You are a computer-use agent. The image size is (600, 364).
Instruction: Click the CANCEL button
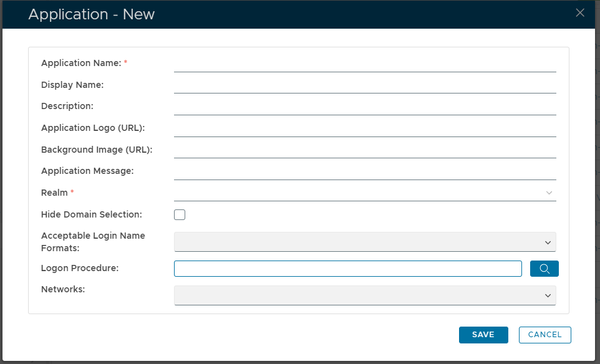(544, 335)
